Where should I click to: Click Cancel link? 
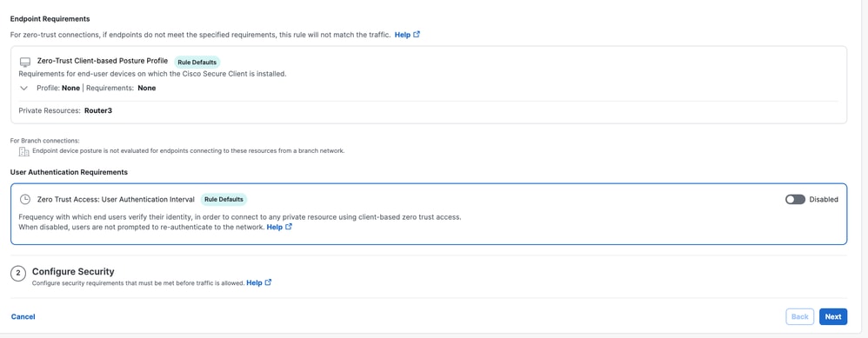[23, 317]
